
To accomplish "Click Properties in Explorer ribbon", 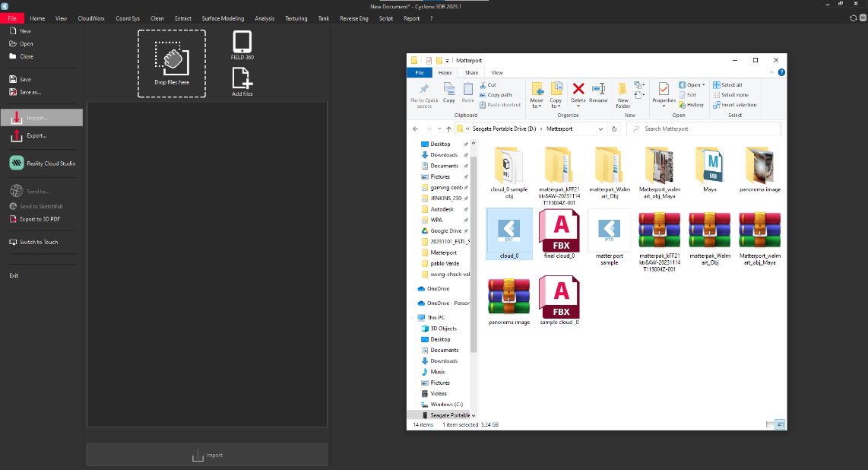I will (664, 93).
